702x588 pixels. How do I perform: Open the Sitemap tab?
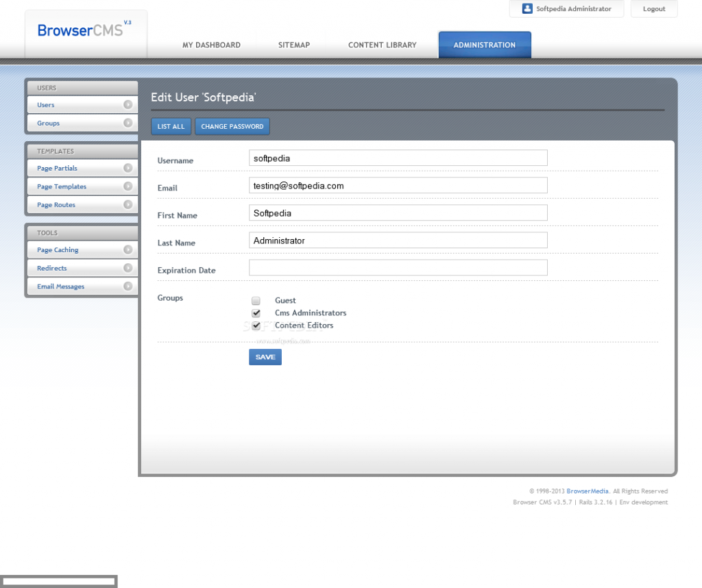click(294, 45)
